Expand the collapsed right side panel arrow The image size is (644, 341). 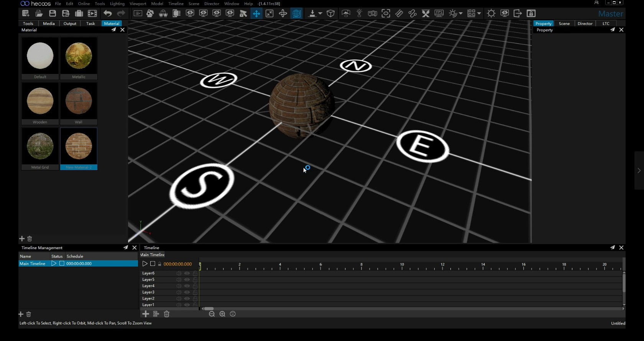[x=639, y=170]
